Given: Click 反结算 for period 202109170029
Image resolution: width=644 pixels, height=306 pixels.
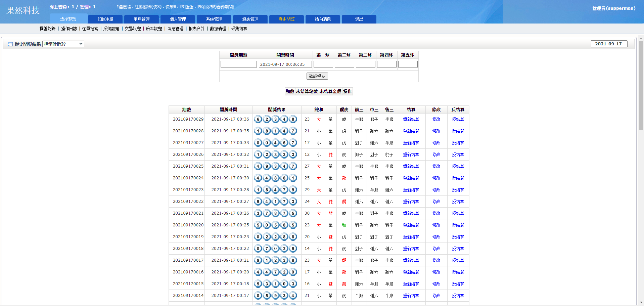Looking at the screenshot, I should (458, 119).
